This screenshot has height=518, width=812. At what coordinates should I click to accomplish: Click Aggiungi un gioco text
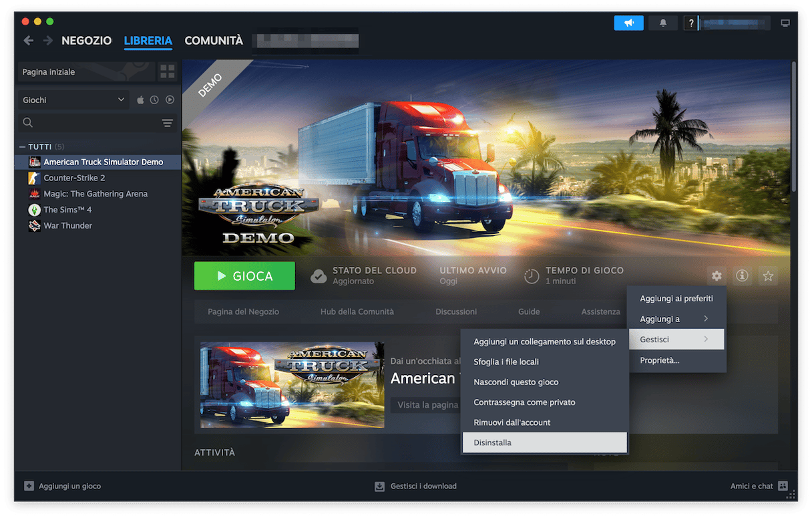coord(69,486)
